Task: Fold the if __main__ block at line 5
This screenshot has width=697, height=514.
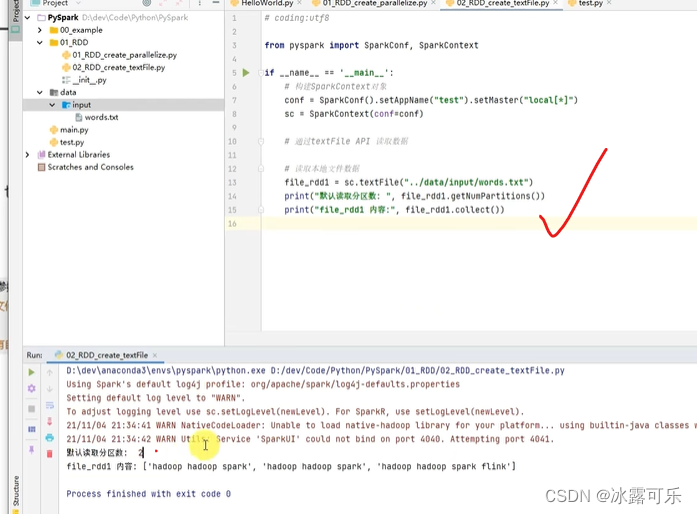Action: [261, 72]
